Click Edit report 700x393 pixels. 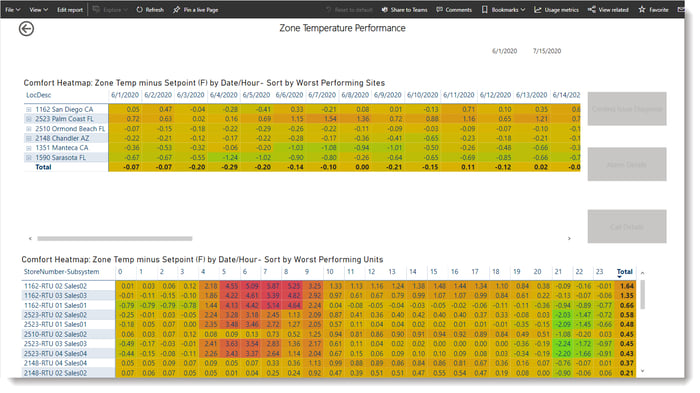coord(70,9)
